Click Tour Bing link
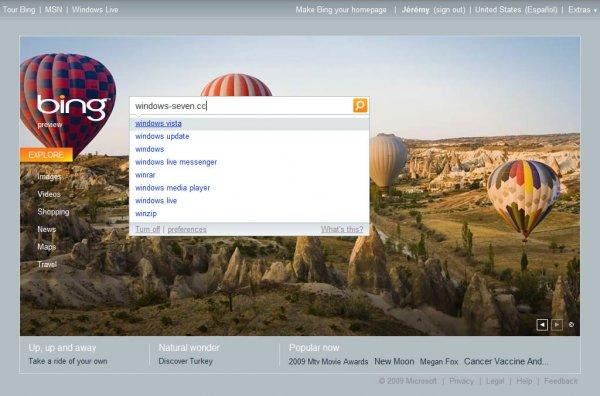 (19, 10)
